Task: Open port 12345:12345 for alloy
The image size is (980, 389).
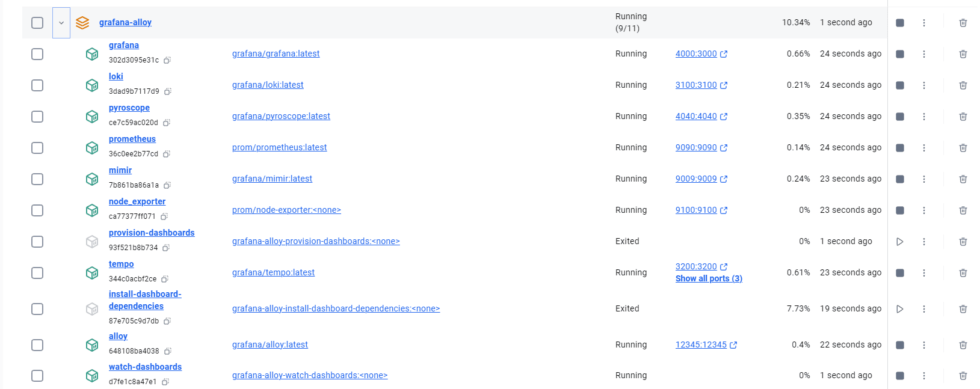Action: pos(706,345)
